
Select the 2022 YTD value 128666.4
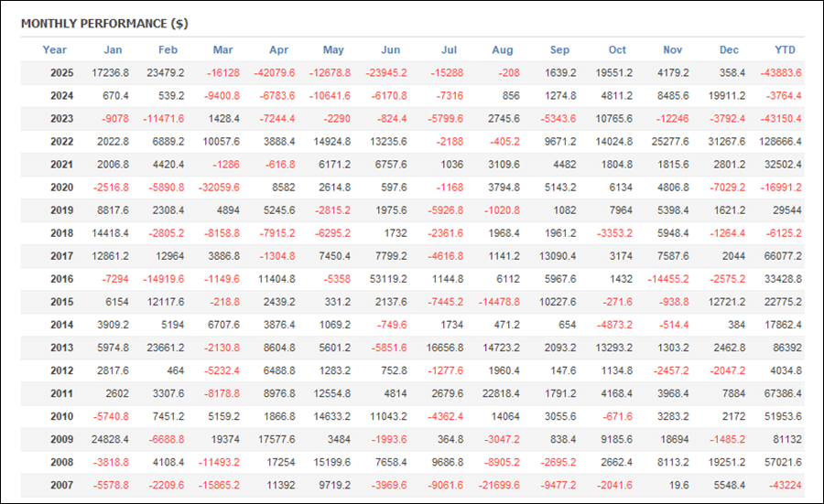780,141
